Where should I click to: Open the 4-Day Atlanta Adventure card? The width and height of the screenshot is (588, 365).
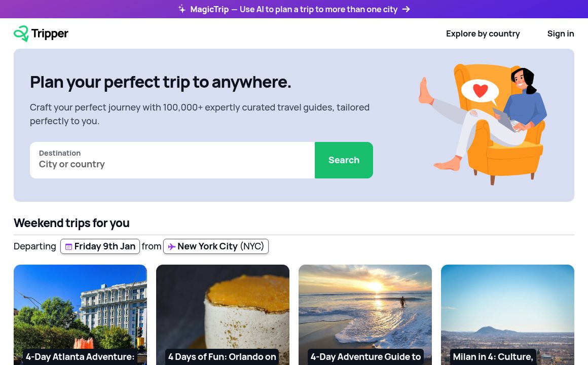(80, 314)
